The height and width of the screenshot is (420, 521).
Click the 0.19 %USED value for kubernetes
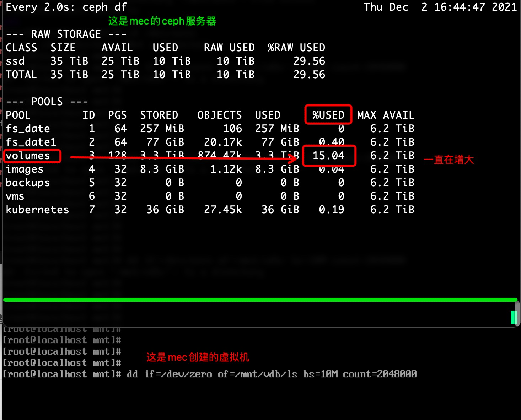(x=332, y=210)
